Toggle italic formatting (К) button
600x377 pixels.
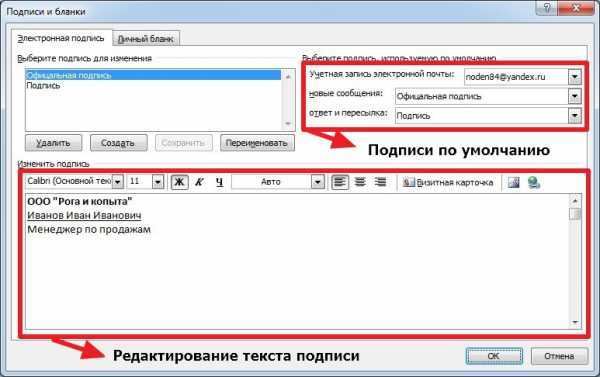click(199, 182)
